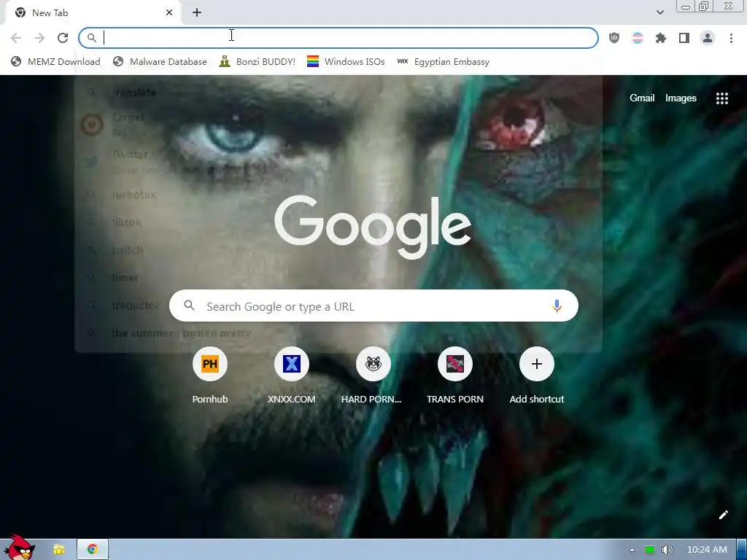
Task: Click the search magnifier in the address bar
Action: [x=91, y=38]
